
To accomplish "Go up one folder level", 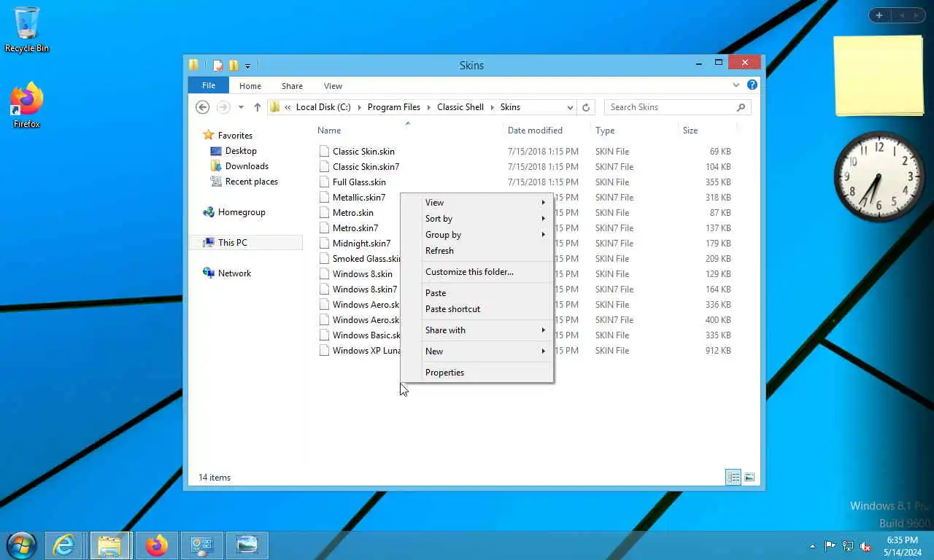I will click(257, 107).
